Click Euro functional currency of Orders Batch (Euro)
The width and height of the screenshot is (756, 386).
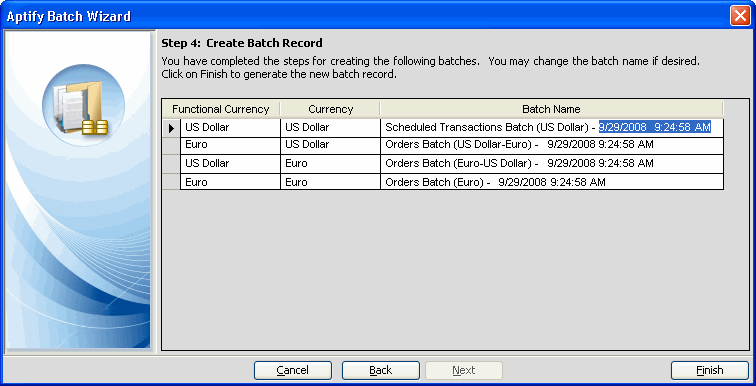230,182
